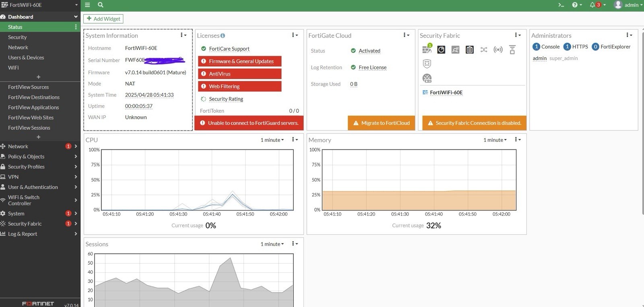Click the Licenses info circle icon
This screenshot has height=307, width=644.
(x=223, y=35)
